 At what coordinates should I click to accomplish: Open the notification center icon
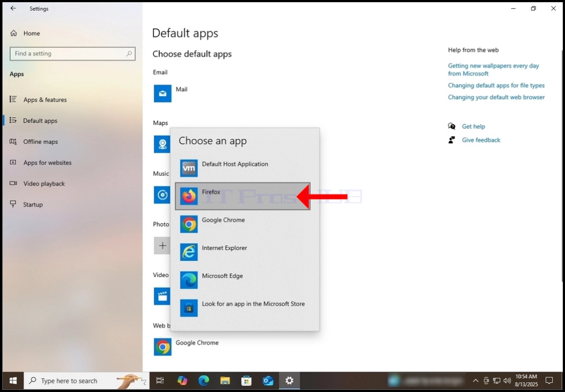tap(549, 380)
